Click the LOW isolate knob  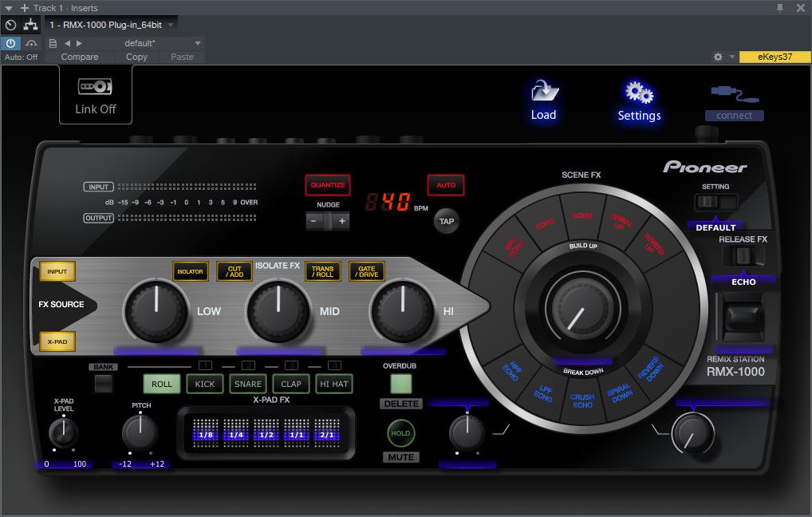click(x=156, y=310)
